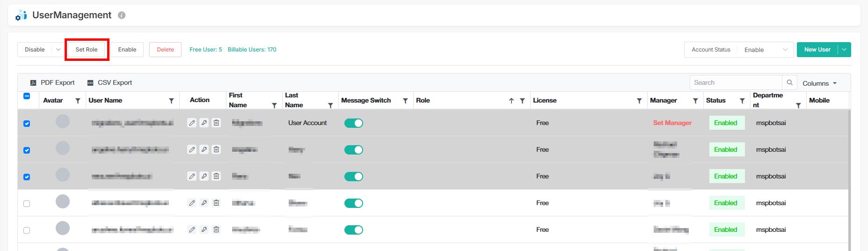The height and width of the screenshot is (251, 868).
Task: Expand the New User dropdown arrow
Action: pyautogui.click(x=845, y=50)
